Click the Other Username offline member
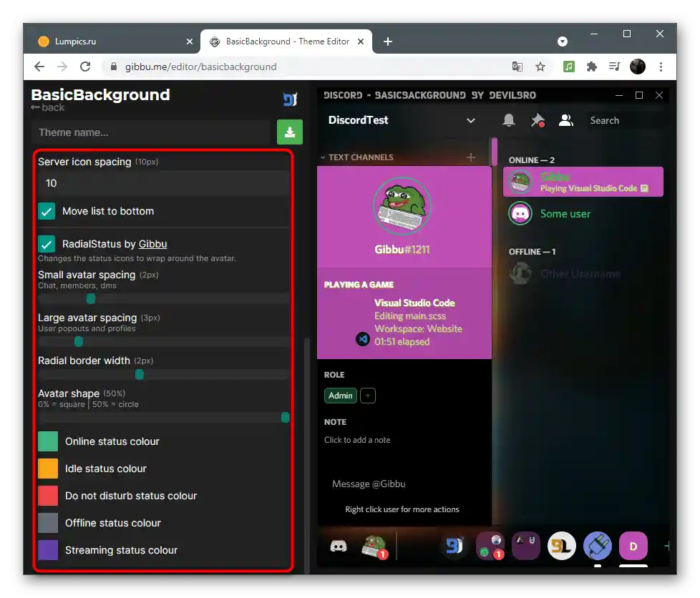This screenshot has width=700, height=598. [x=583, y=273]
